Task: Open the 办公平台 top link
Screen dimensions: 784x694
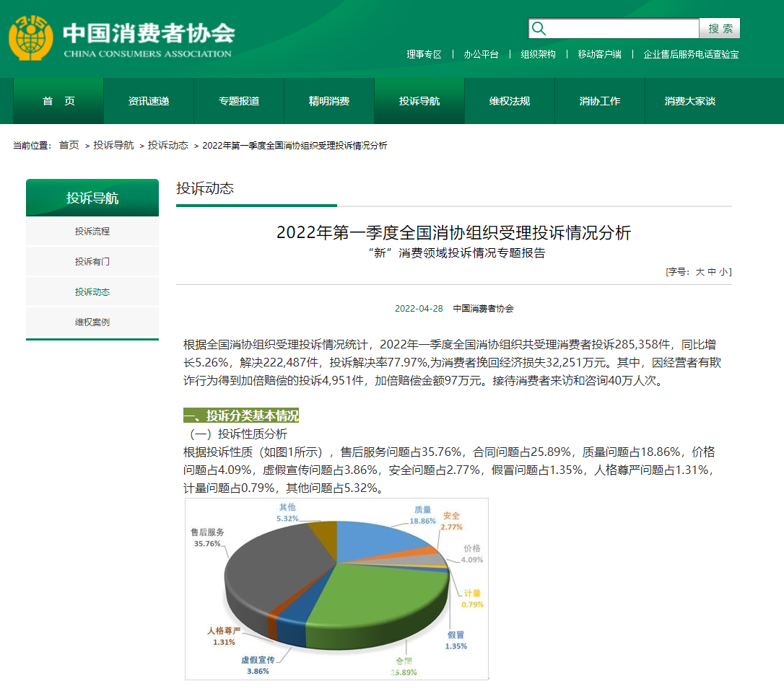Action: 481,54
